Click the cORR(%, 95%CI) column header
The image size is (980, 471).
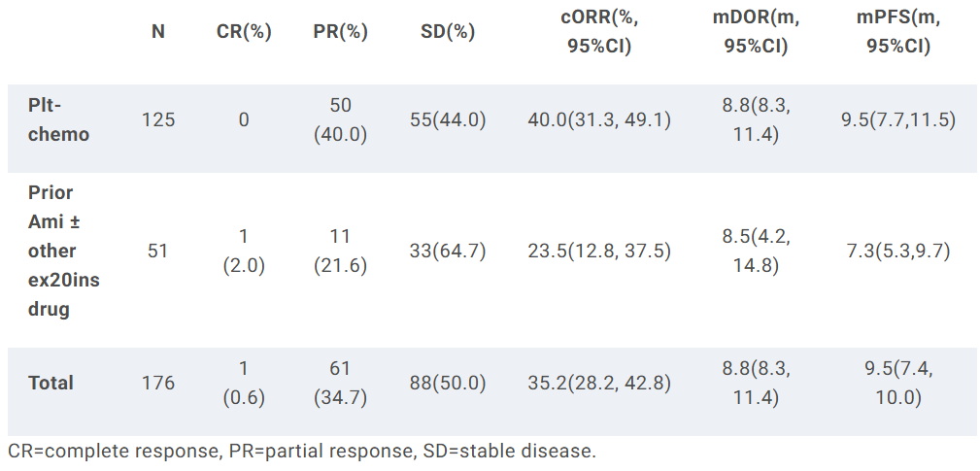[x=599, y=31]
